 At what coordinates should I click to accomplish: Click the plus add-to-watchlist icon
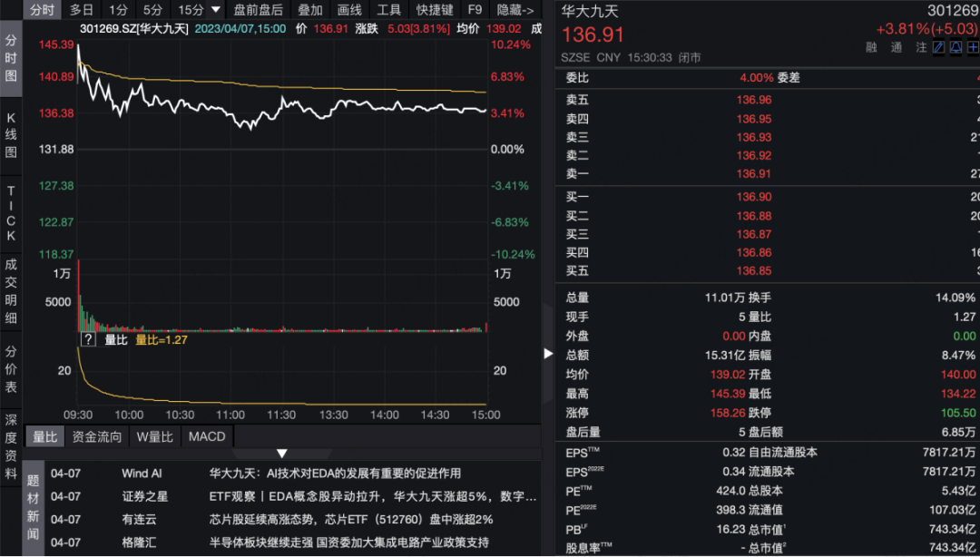tap(973, 47)
